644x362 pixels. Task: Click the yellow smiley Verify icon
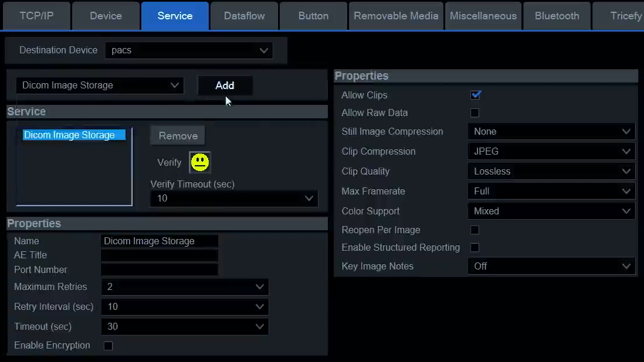(200, 162)
